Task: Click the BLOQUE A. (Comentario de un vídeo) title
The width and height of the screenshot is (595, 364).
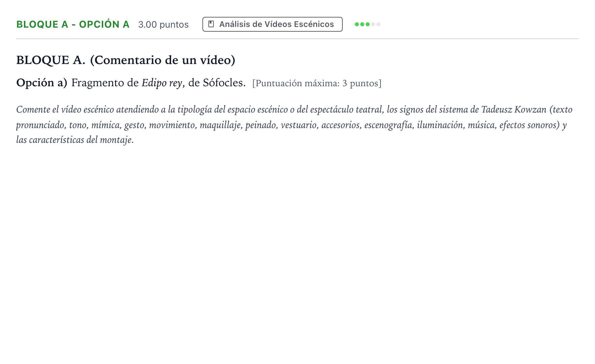Action: 126,60
